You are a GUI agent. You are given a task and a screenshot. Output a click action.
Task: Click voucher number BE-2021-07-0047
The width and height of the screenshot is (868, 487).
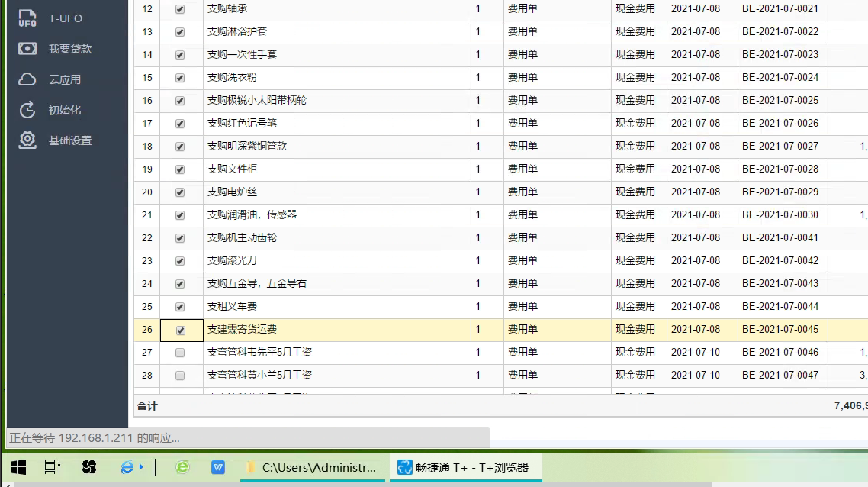point(780,375)
